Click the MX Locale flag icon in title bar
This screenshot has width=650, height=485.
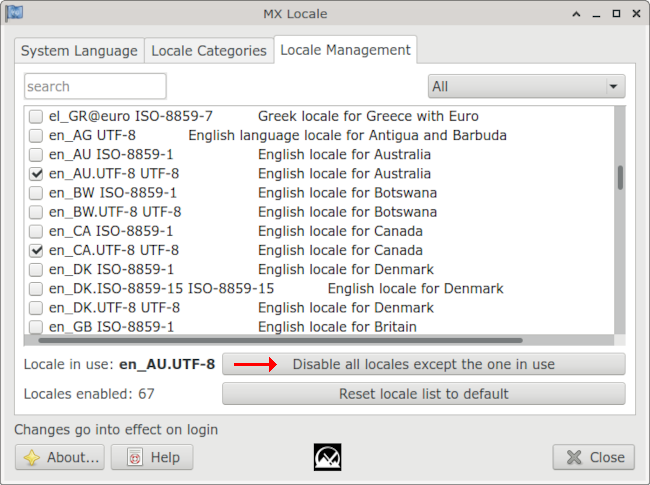[14, 13]
